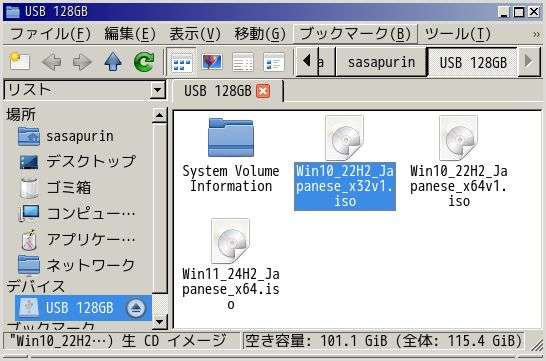The height and width of the screenshot is (361, 546).
Task: Select Win11_24H2_Japanese_x64.iso disc icon
Action: [x=230, y=241]
